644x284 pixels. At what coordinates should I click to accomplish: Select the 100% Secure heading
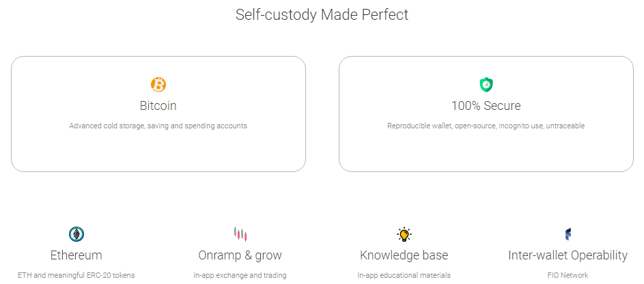click(486, 106)
